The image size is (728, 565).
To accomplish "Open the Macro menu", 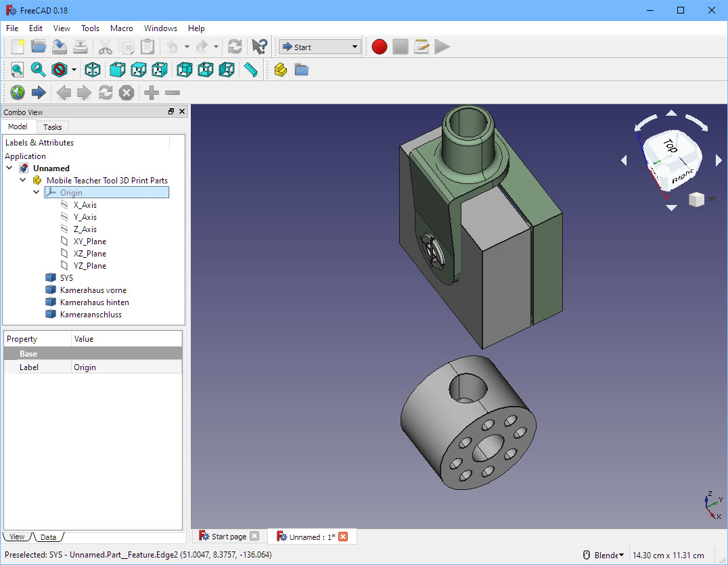I will 122,28.
